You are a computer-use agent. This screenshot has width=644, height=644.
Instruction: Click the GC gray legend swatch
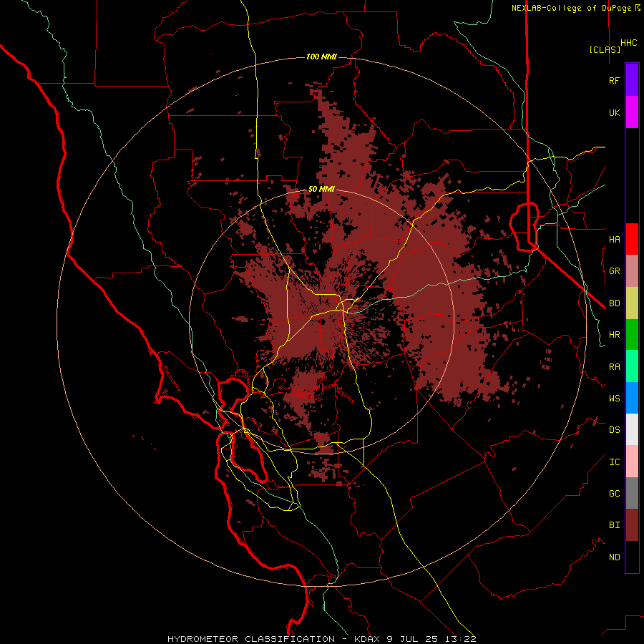632,493
